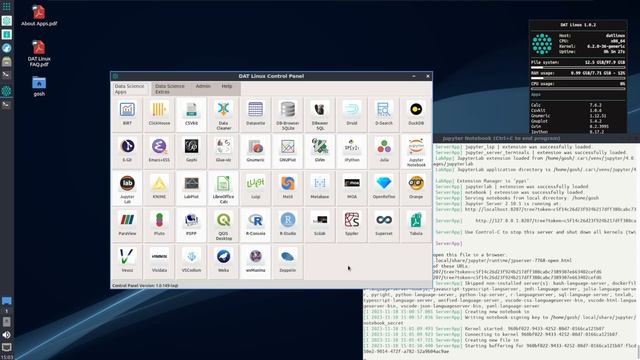The height and width of the screenshot is (360, 640).
Task: Open the Admin tab
Action: [x=203, y=87]
